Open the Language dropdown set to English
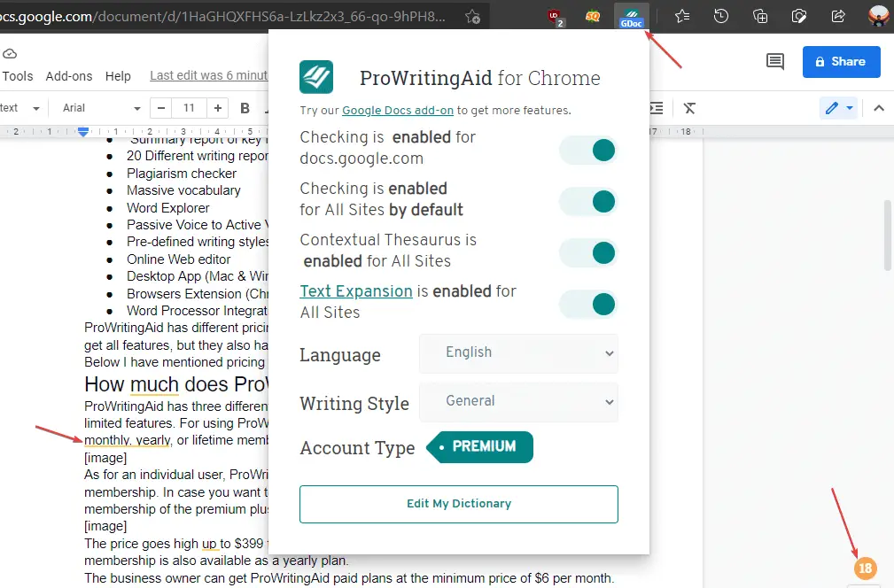 pos(518,353)
